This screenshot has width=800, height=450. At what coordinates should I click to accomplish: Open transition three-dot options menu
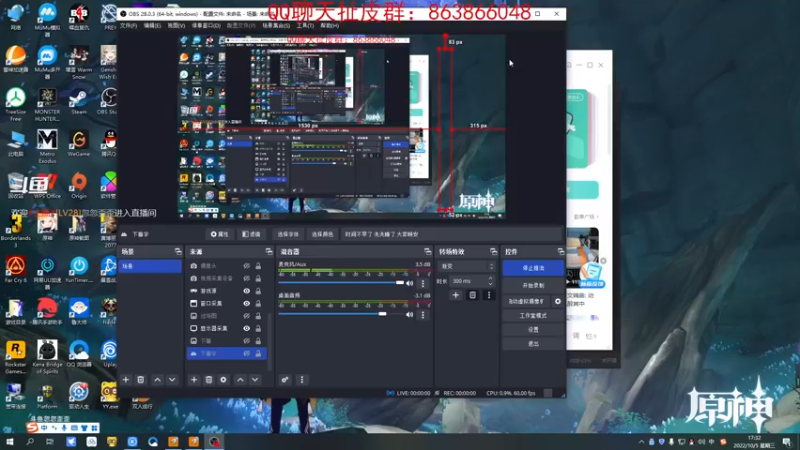click(489, 295)
